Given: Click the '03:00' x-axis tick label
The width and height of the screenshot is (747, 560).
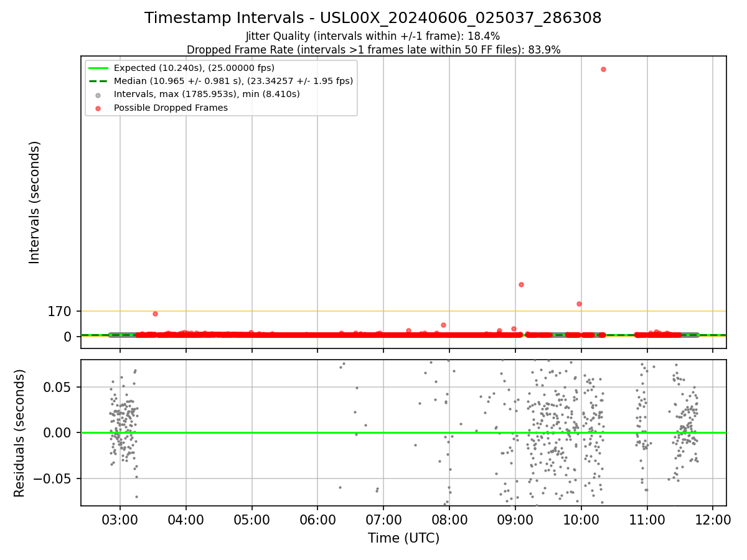Looking at the screenshot, I should point(120,519).
